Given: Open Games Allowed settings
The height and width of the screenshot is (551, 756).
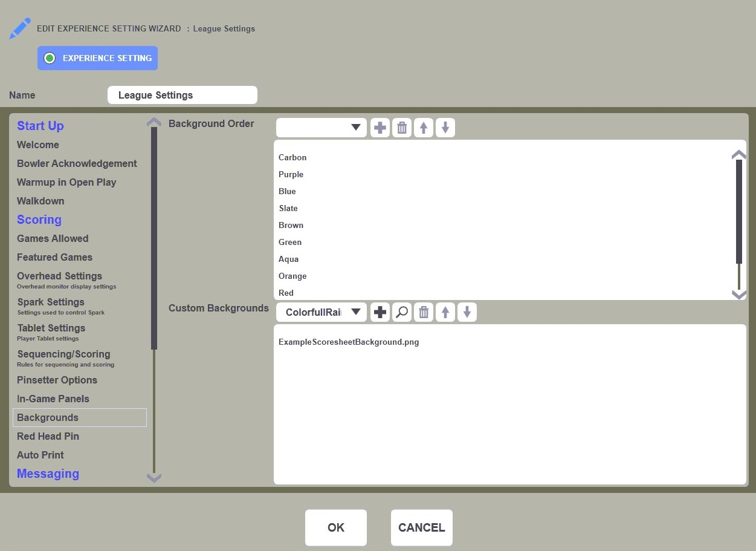Looking at the screenshot, I should tap(53, 238).
